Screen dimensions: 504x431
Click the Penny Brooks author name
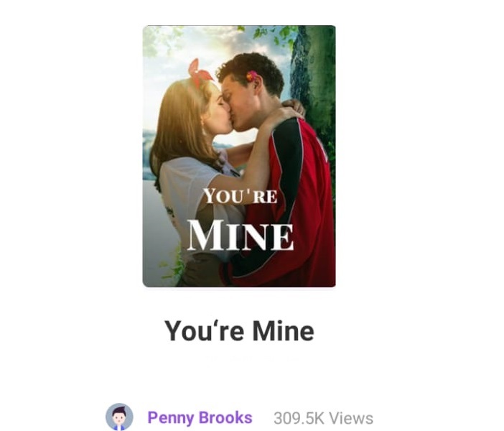click(x=200, y=417)
